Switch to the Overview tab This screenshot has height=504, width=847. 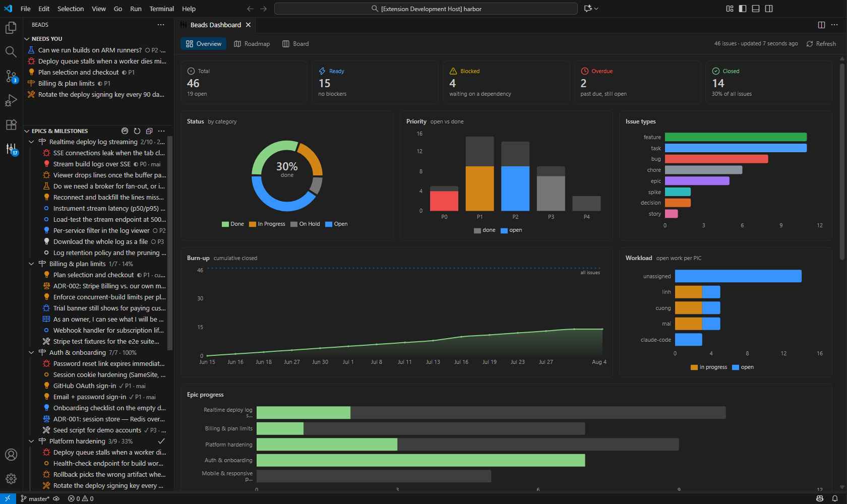204,44
